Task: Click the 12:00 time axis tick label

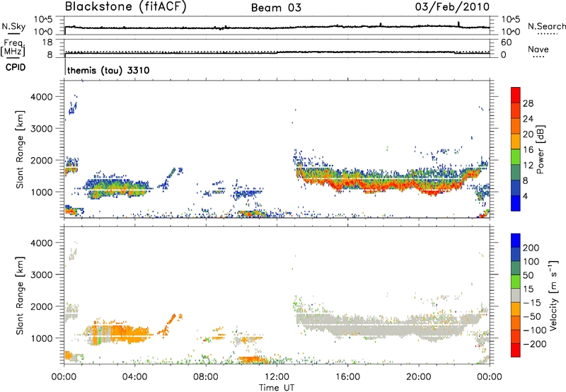Action: [277, 377]
